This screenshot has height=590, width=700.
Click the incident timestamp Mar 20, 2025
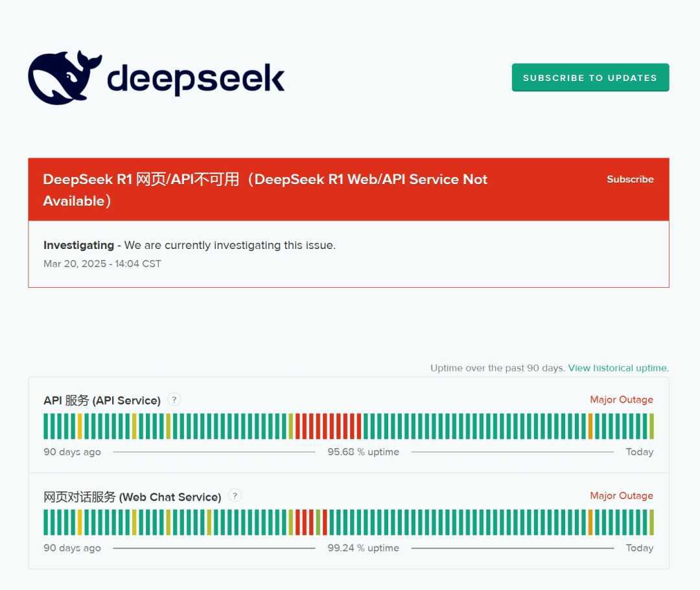(102, 264)
